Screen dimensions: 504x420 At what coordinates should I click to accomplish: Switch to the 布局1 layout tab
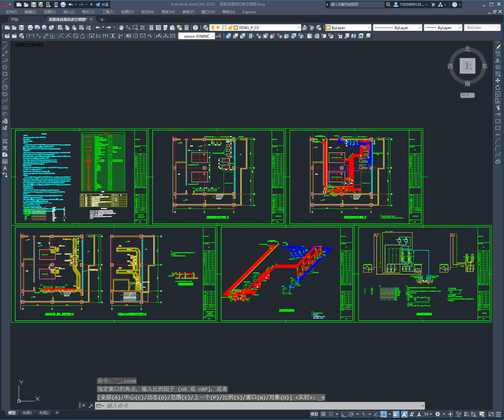click(x=27, y=413)
